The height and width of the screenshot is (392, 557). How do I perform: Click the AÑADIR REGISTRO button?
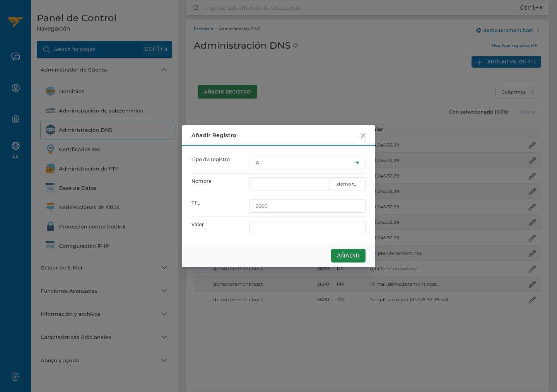coord(227,92)
